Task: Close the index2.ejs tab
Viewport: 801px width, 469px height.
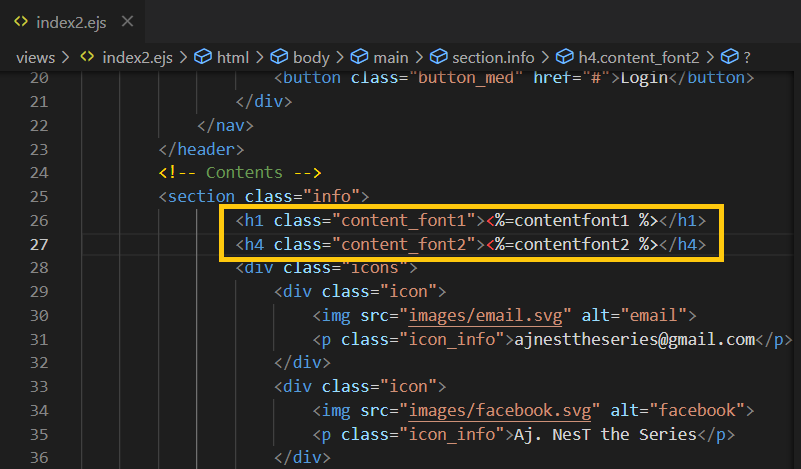Action: [128, 21]
